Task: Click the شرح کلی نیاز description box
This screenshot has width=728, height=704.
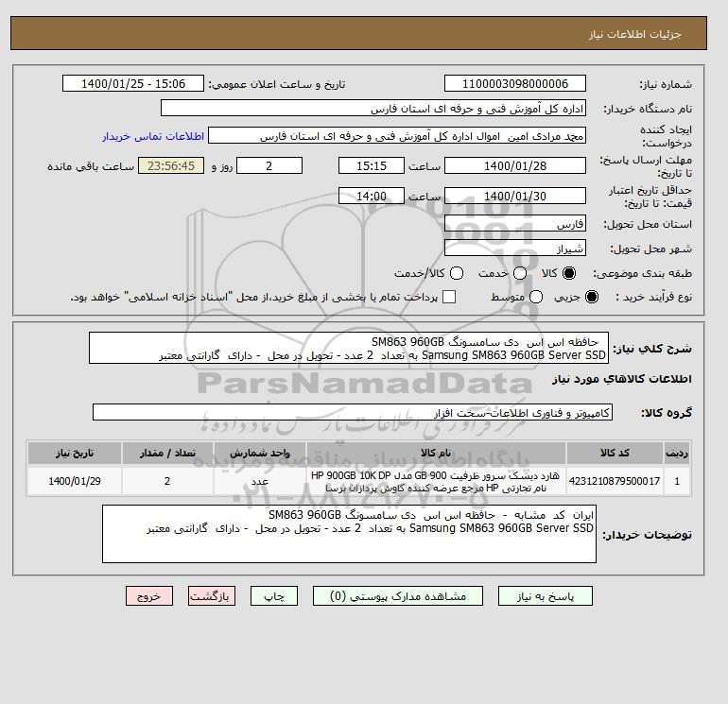Action: coord(349,348)
